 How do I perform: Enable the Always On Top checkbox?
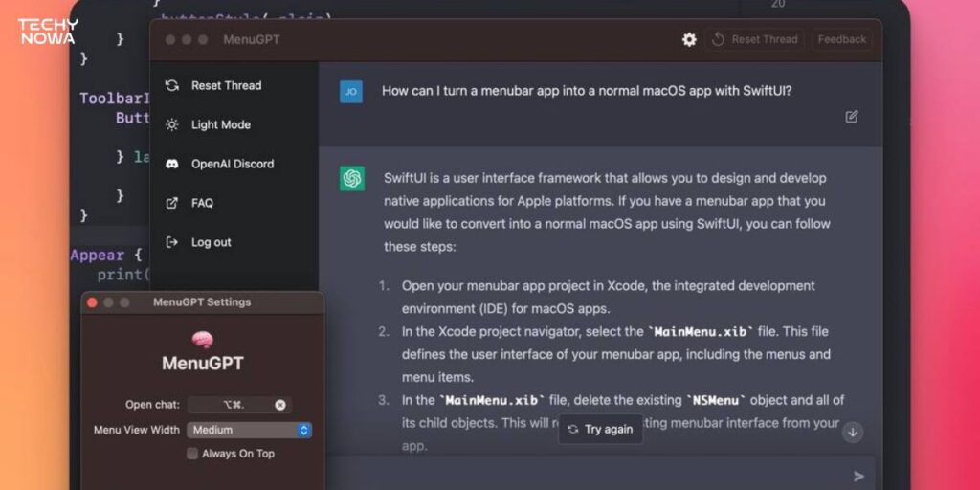click(192, 454)
